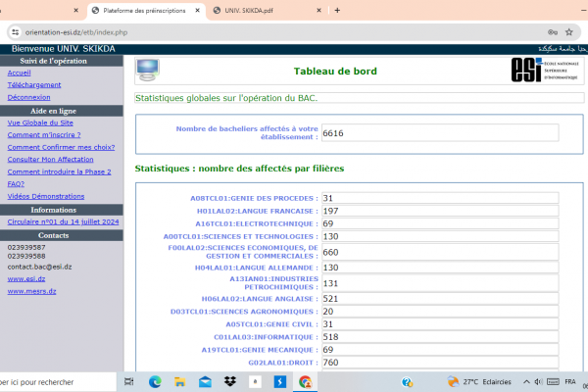This screenshot has width=588, height=392.
Task: Click the ELECTROTECHNIQUE value field
Action: click(x=440, y=223)
